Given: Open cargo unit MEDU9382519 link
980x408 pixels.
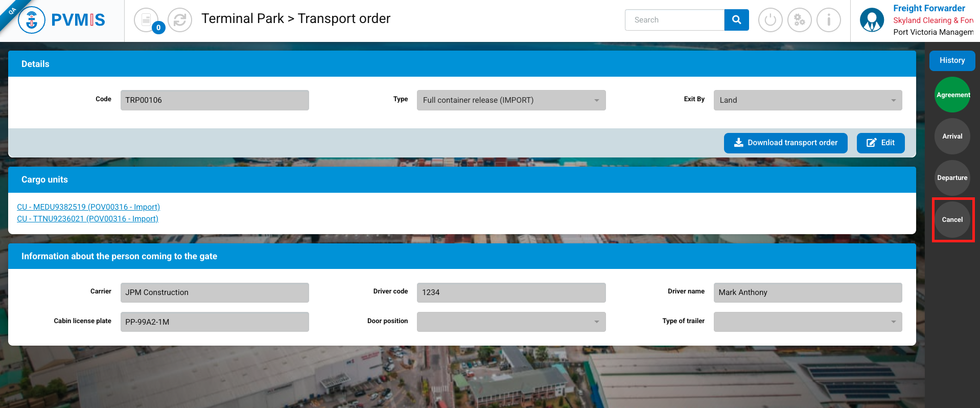Looking at the screenshot, I should (88, 207).
